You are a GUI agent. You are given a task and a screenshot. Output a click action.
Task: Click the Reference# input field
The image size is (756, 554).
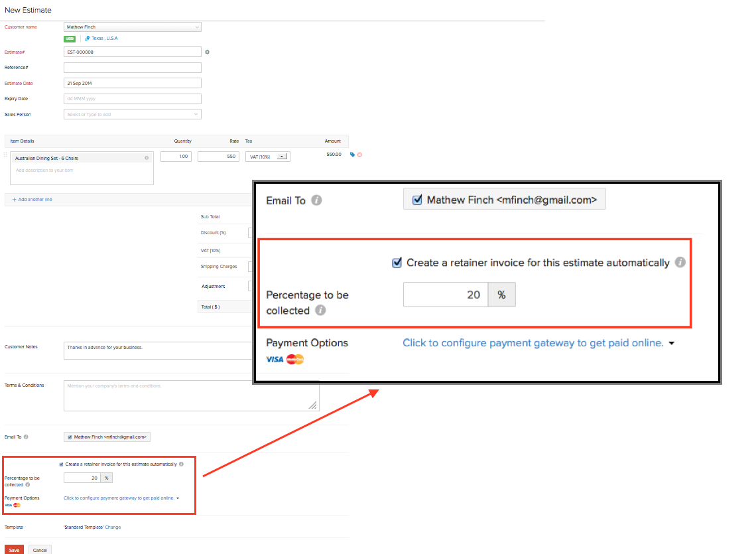pyautogui.click(x=133, y=68)
